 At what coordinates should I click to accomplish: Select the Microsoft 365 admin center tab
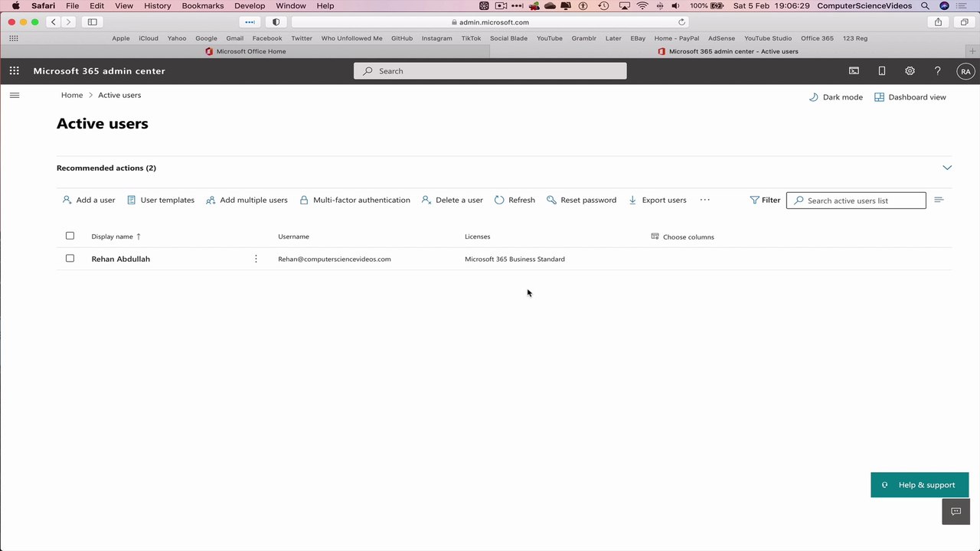click(727, 51)
